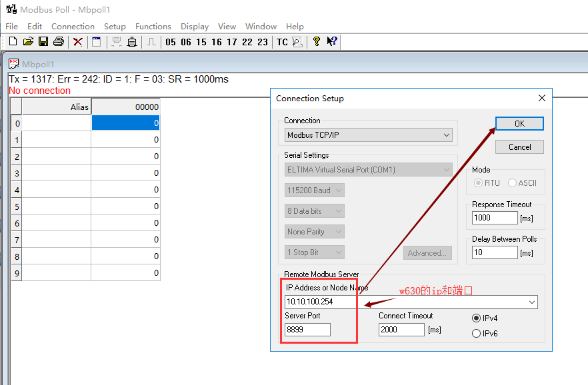This screenshot has height=385, width=588.
Task: Select the IPv4 radio button
Action: (x=476, y=318)
